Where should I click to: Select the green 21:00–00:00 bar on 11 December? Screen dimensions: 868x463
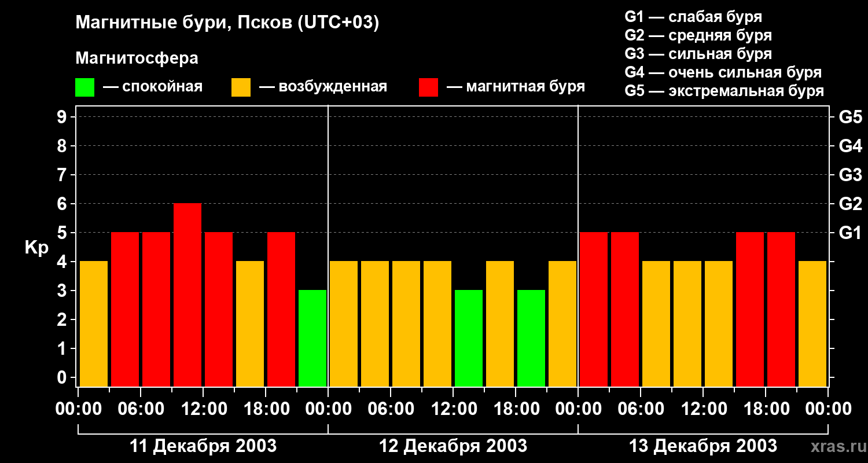[312, 339]
